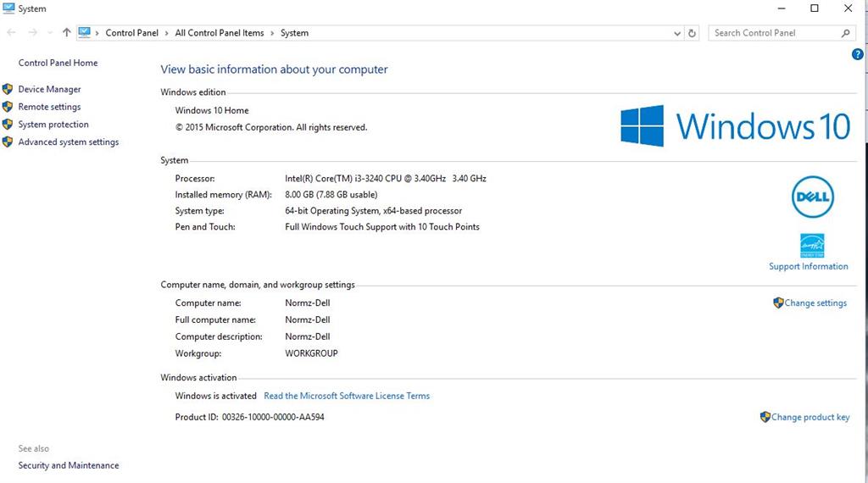Image resolution: width=868 pixels, height=483 pixels.
Task: Select the 64-bit Operating System text
Action: click(x=373, y=211)
